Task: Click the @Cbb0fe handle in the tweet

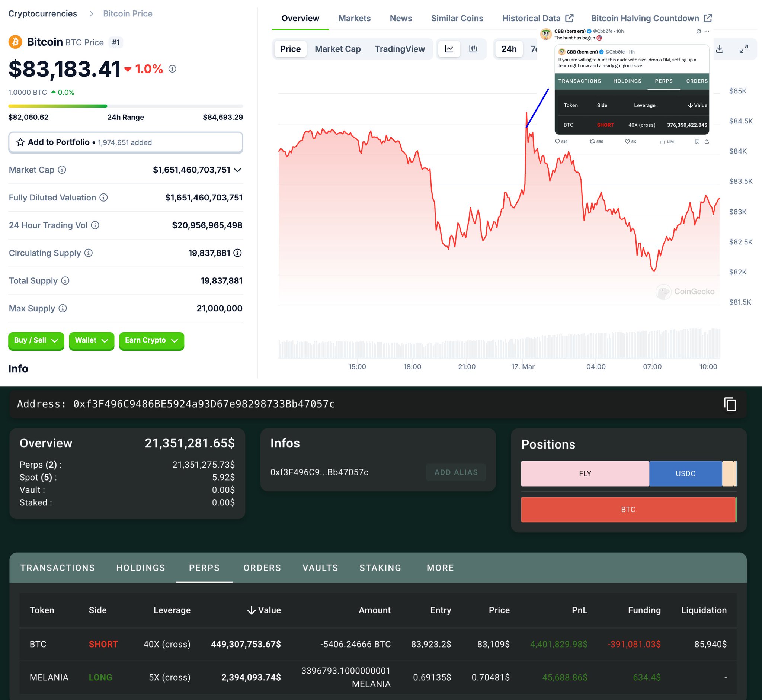Action: (x=603, y=31)
